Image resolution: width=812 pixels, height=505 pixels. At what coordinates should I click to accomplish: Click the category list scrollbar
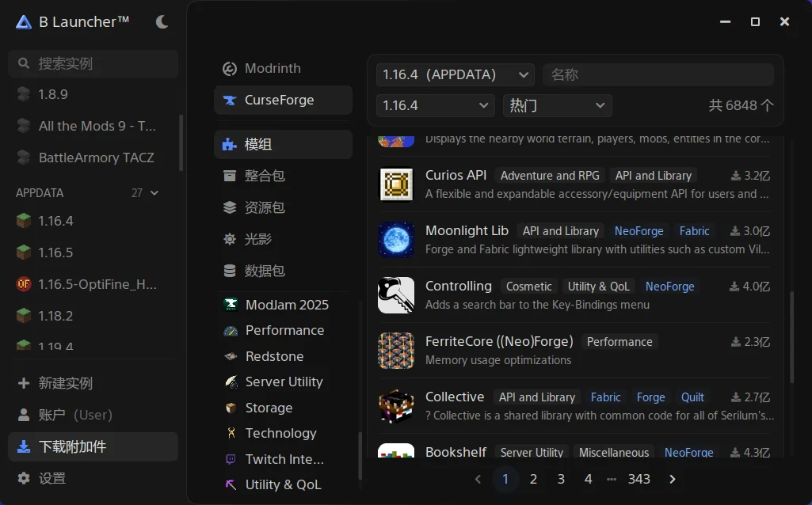click(x=360, y=455)
